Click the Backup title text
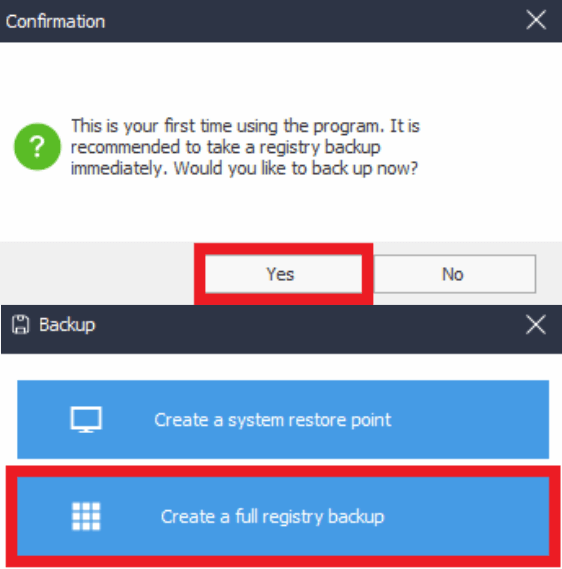The width and height of the screenshot is (562, 569). 67,325
